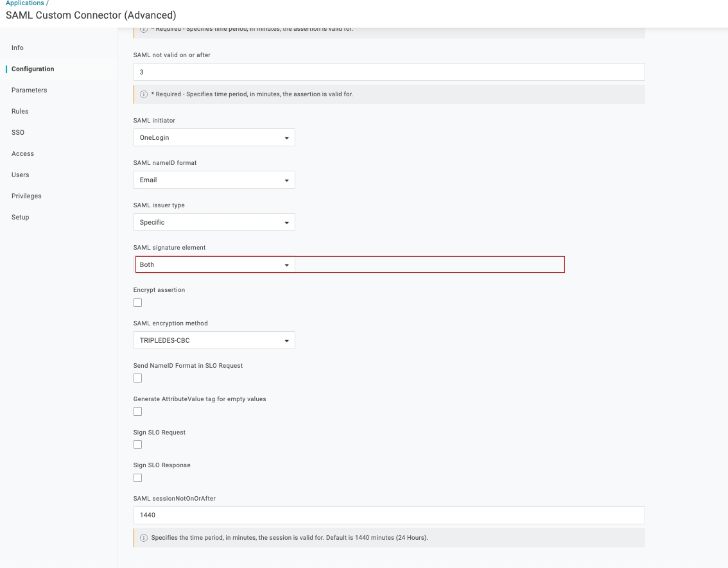
Task: Click the Applications breadcrumb link
Action: (24, 3)
